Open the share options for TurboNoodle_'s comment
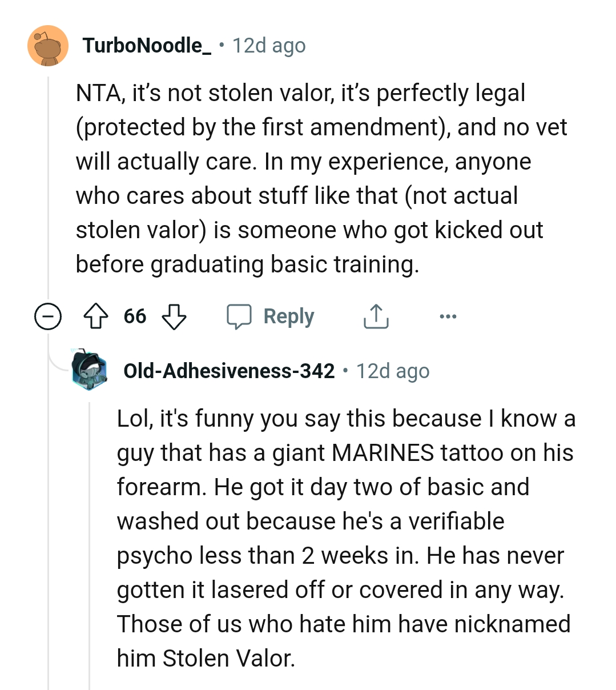The height and width of the screenshot is (690, 616). pos(375,316)
